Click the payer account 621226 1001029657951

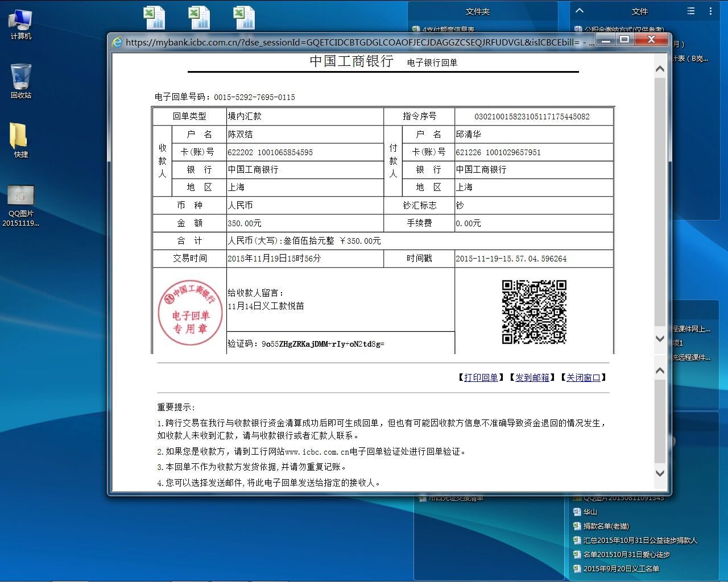498,152
